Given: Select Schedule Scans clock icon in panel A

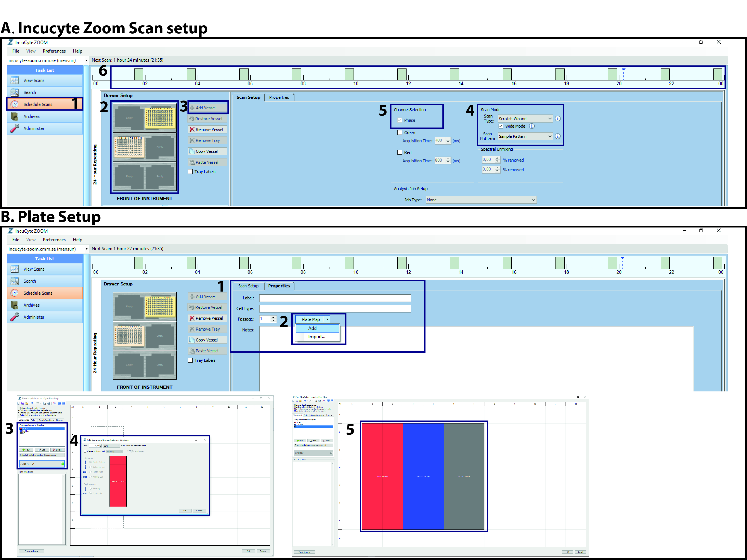Looking at the screenshot, I should (x=15, y=104).
